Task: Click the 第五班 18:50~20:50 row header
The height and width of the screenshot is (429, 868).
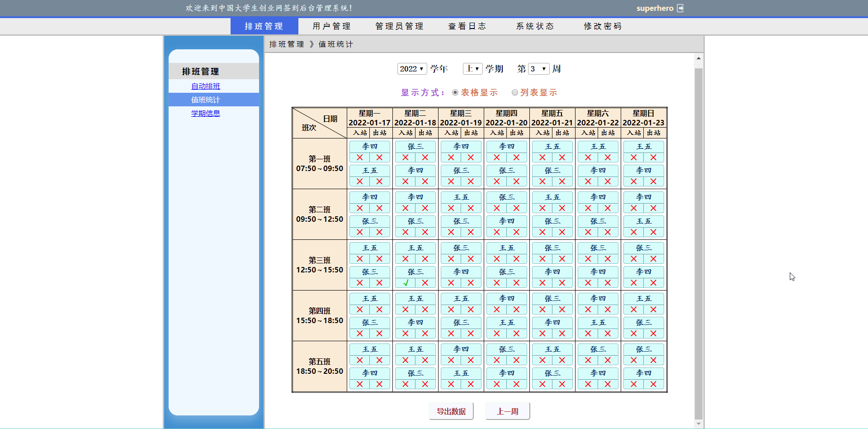Action: 320,367
